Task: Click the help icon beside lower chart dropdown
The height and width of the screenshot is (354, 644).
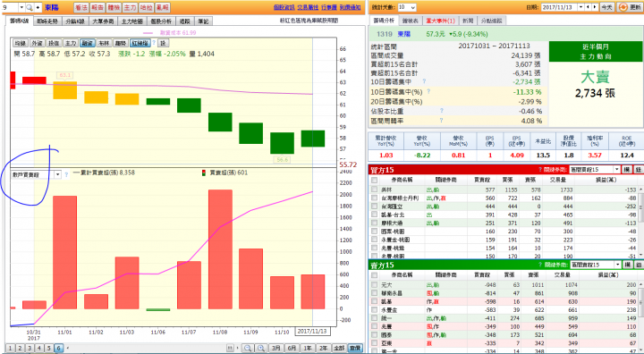Action: [66, 174]
